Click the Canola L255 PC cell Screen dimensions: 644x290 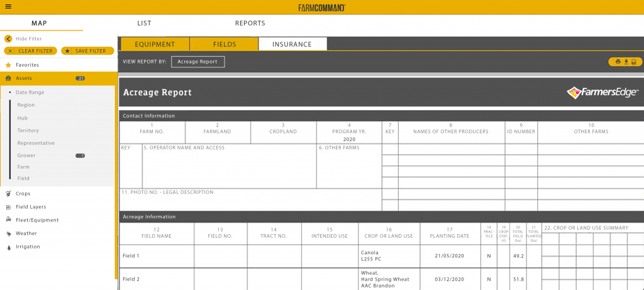[x=389, y=256]
